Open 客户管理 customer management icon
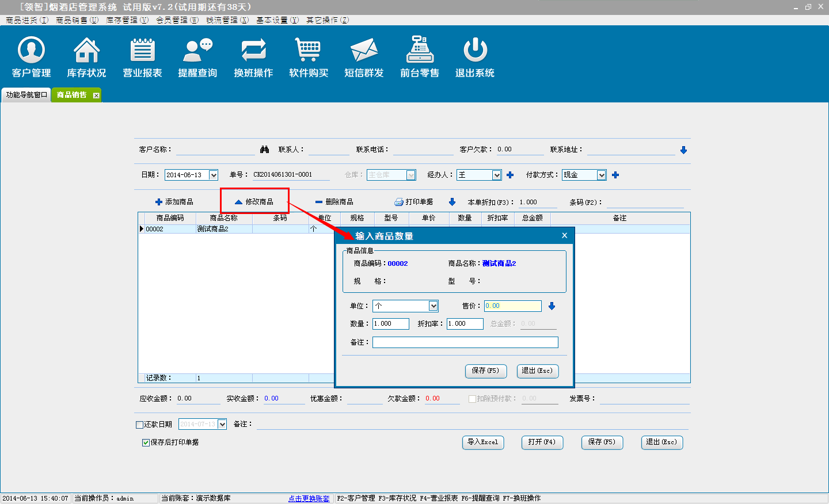 tap(31, 51)
